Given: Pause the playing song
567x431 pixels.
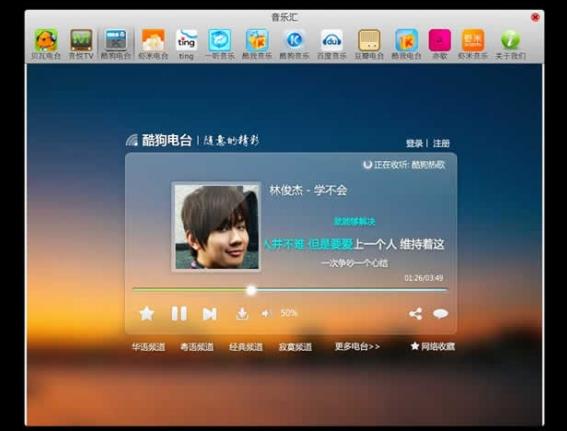Looking at the screenshot, I should coord(179,313).
